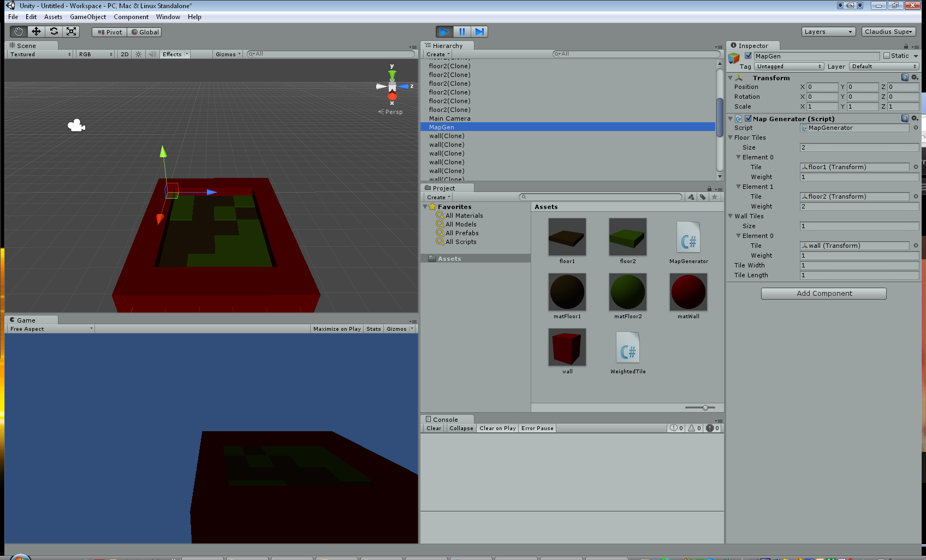
Task: Toggle Map Generator script enabled checkbox
Action: (748, 118)
